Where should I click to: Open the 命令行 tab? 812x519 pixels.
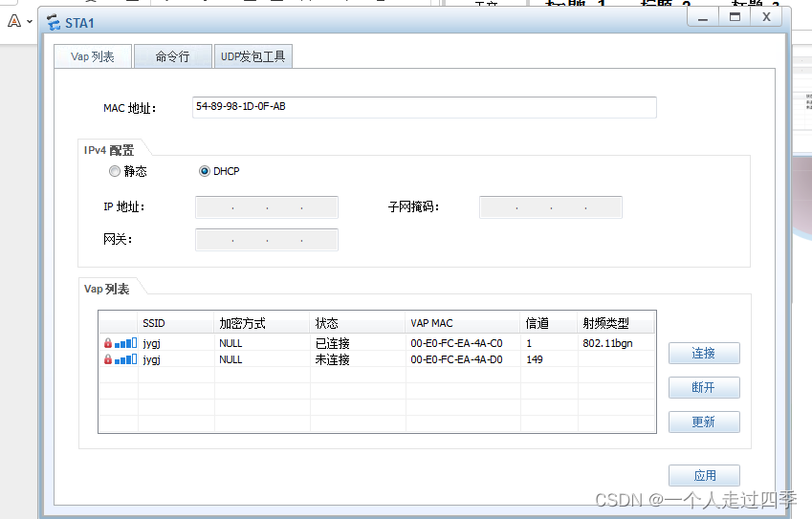173,56
